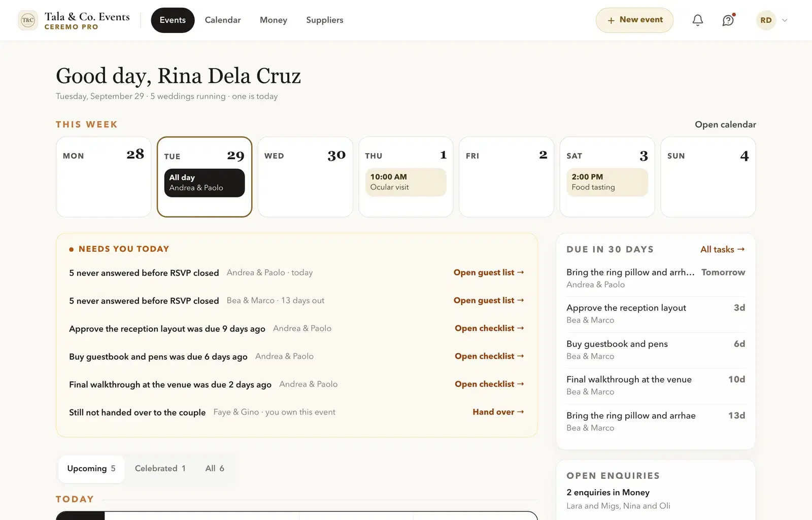Open the Suppliers page
The width and height of the screenshot is (812, 520).
(325, 20)
